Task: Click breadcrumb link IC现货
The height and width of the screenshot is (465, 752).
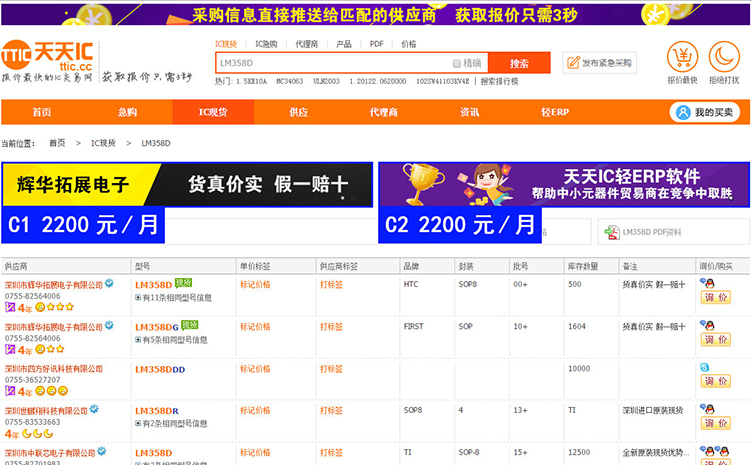Action: (x=103, y=143)
